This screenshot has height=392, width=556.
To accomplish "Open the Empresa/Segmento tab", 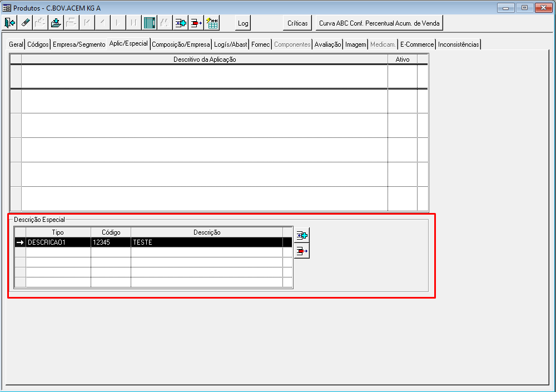I will pos(79,44).
